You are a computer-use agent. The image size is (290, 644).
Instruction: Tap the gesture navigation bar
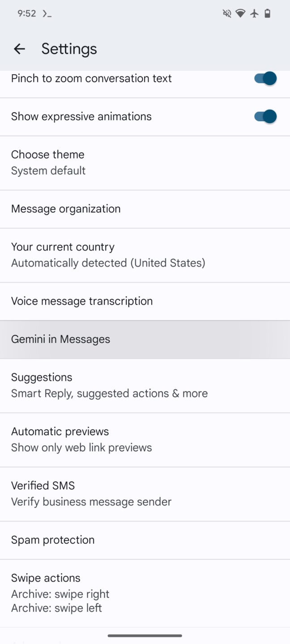[x=145, y=635]
